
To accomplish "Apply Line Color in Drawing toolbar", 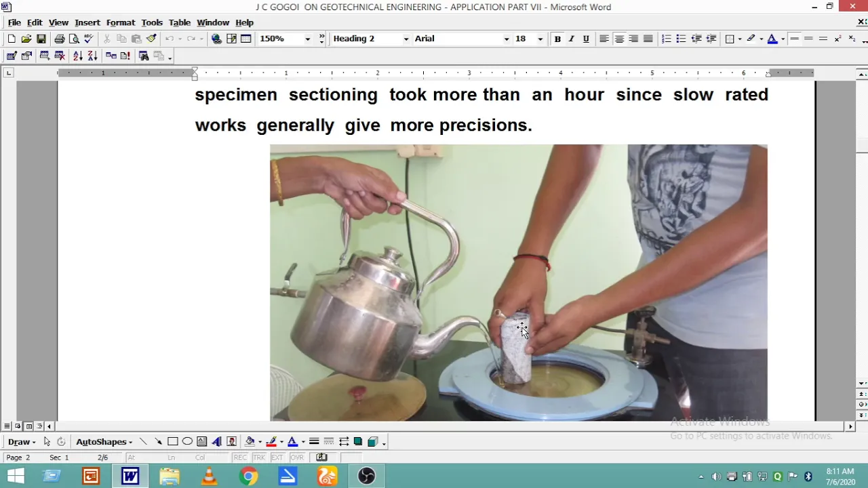I will pyautogui.click(x=271, y=441).
